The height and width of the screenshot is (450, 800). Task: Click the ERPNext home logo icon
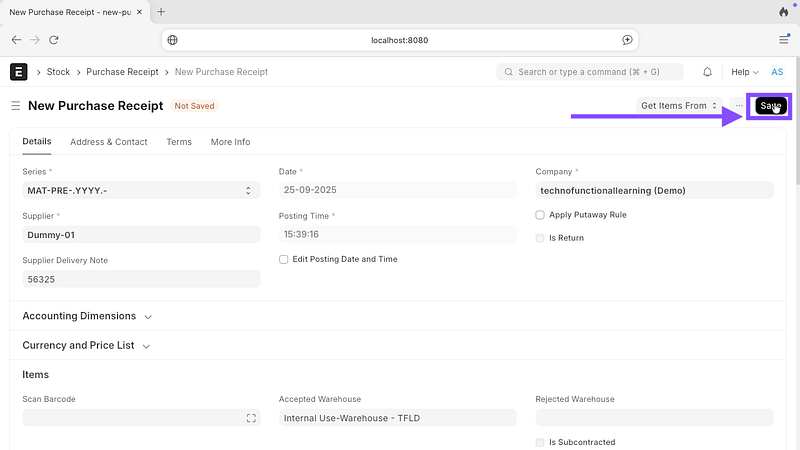click(x=19, y=72)
